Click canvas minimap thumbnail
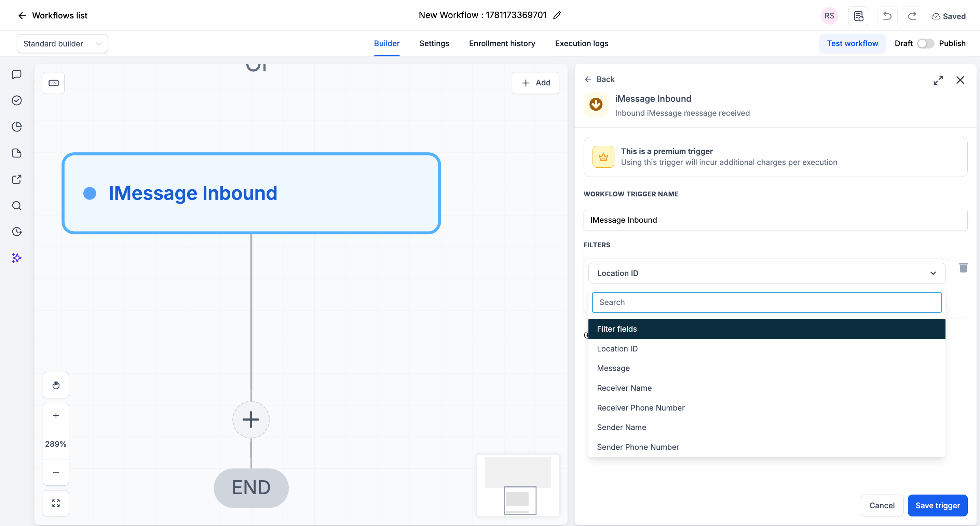 pyautogui.click(x=518, y=485)
